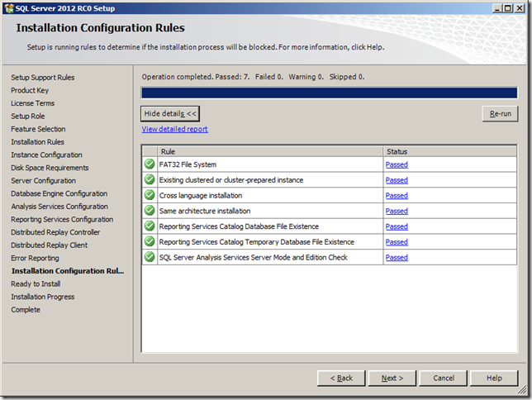The height and width of the screenshot is (400, 532).
Task: Click the SQL Server Setup title bar icon
Action: [8, 7]
